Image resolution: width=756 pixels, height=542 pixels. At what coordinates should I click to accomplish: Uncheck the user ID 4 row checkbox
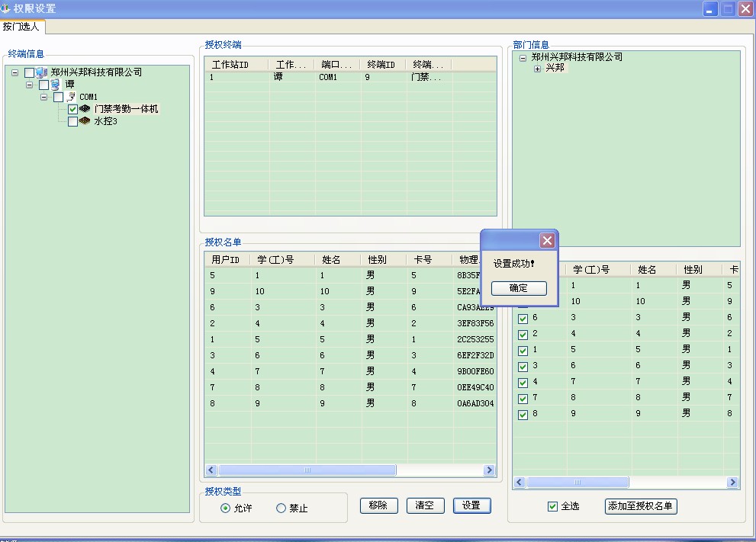coord(523,383)
